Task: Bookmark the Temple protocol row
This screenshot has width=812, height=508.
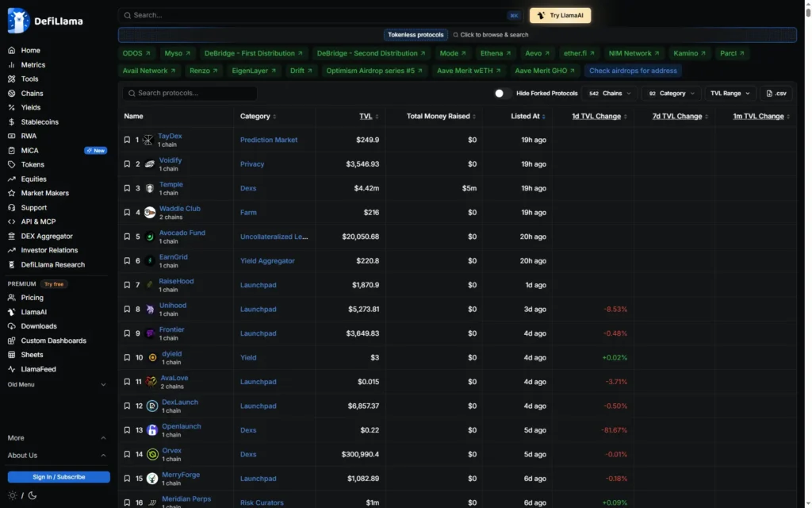Action: pyautogui.click(x=127, y=188)
